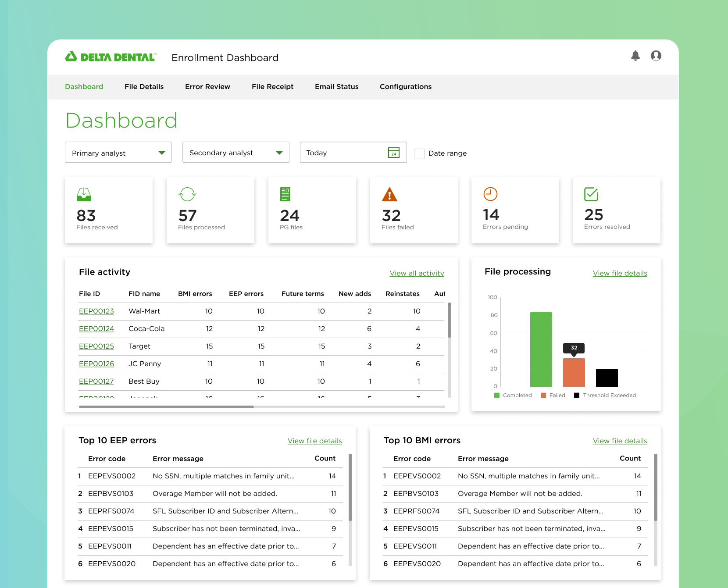The width and height of the screenshot is (728, 588).
Task: Enable the Date range checkbox
Action: (x=419, y=153)
